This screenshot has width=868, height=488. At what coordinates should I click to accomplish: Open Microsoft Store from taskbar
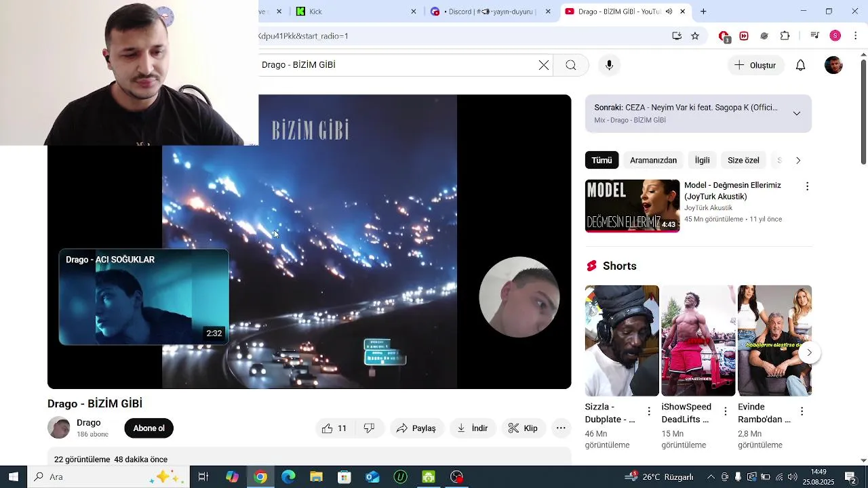click(344, 477)
